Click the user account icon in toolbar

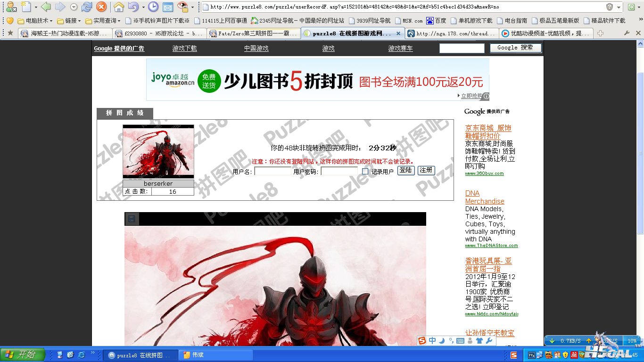pyautogui.click(x=11, y=7)
